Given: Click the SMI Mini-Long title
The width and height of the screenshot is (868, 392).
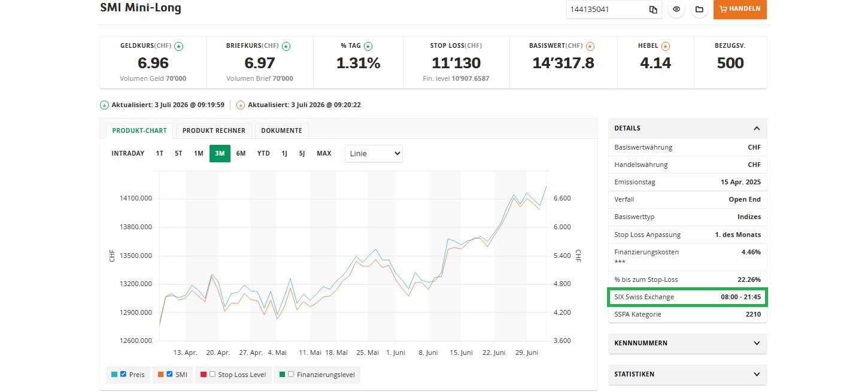Looking at the screenshot, I should 141,8.
